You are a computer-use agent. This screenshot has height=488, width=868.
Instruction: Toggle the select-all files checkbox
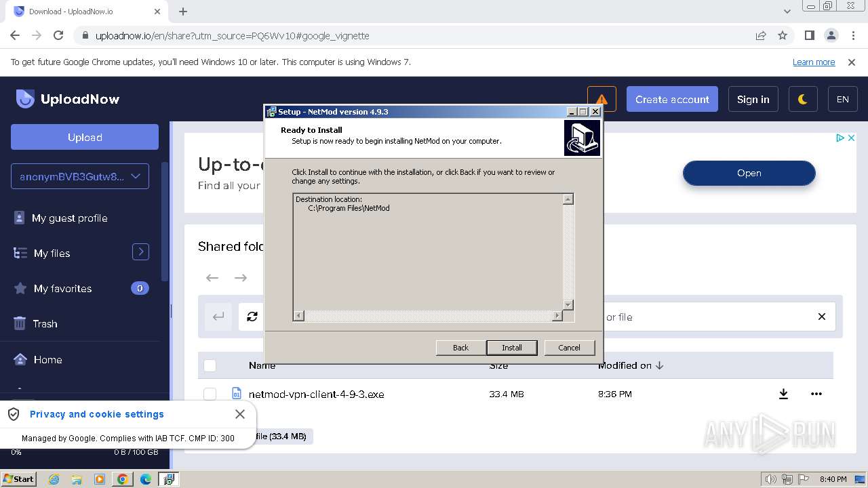210,366
